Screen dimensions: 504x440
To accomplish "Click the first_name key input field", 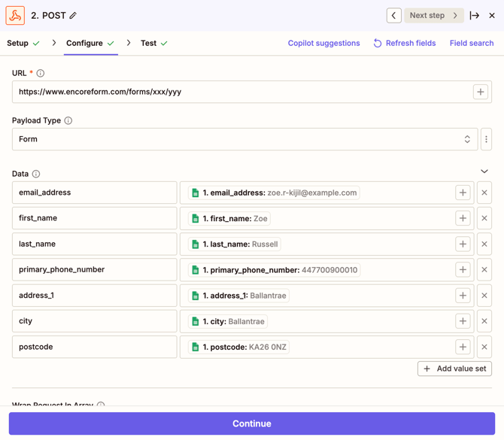I will pos(95,218).
